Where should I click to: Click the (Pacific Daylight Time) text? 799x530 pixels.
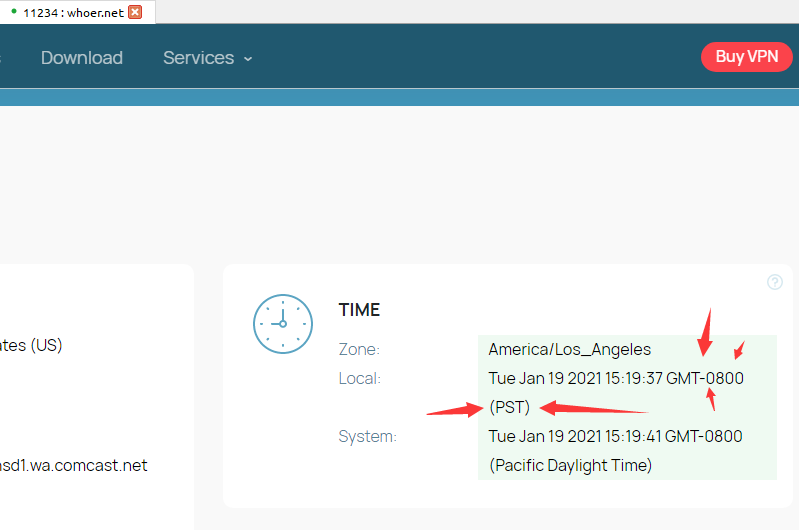pyautogui.click(x=570, y=465)
